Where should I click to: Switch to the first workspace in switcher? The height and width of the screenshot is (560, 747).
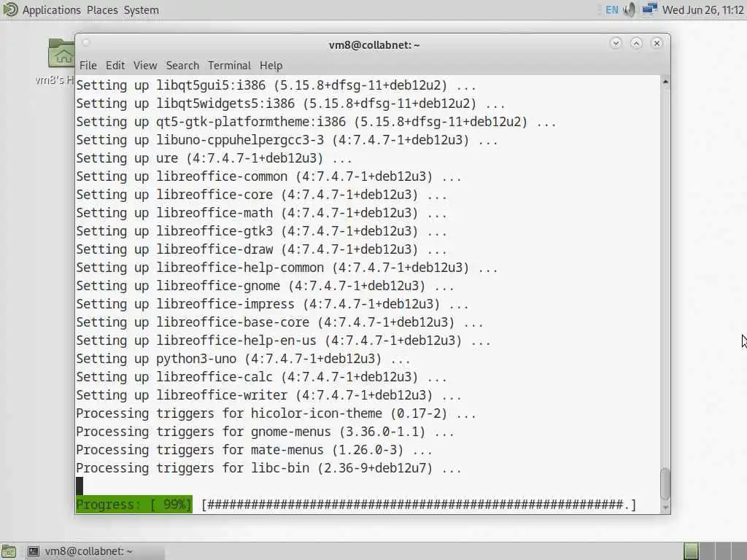[x=691, y=551]
